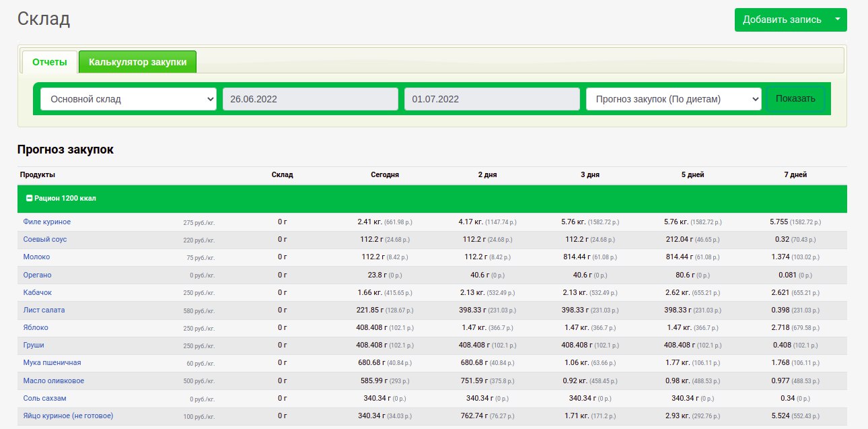Click the Добавить запись button
This screenshot has width=868, height=429.
[781, 20]
